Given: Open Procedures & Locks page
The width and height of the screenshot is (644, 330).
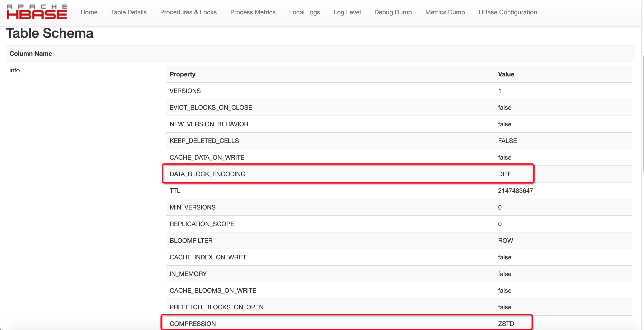Looking at the screenshot, I should (x=188, y=12).
